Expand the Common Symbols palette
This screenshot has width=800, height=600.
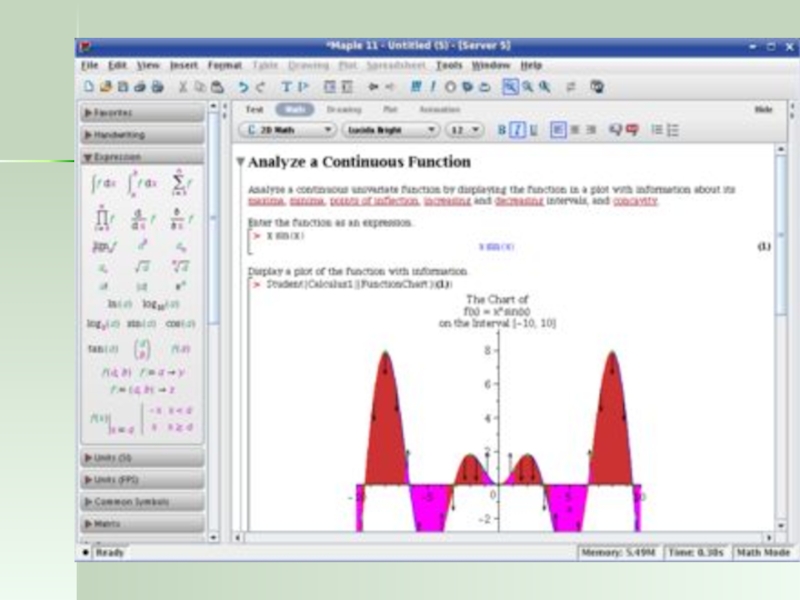tap(142, 502)
